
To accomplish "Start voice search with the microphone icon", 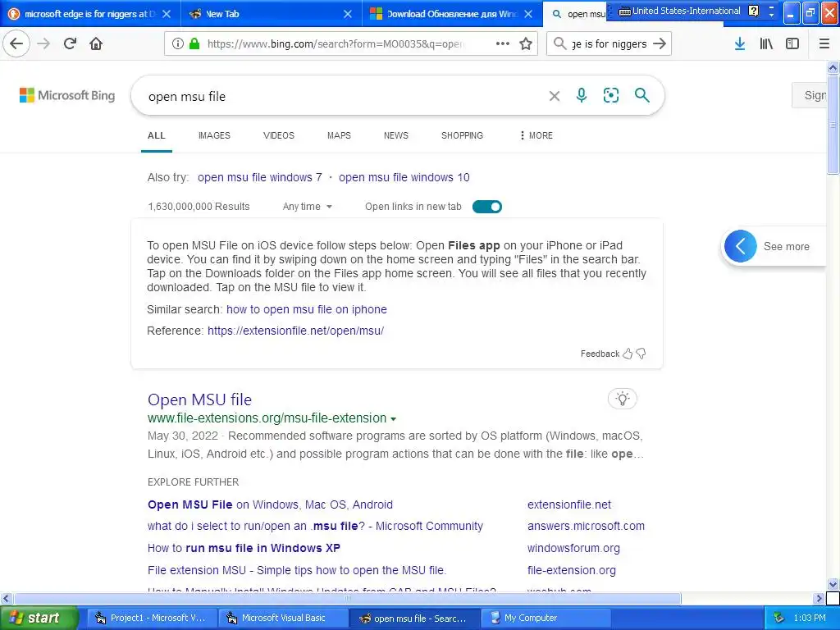I will coord(582,95).
